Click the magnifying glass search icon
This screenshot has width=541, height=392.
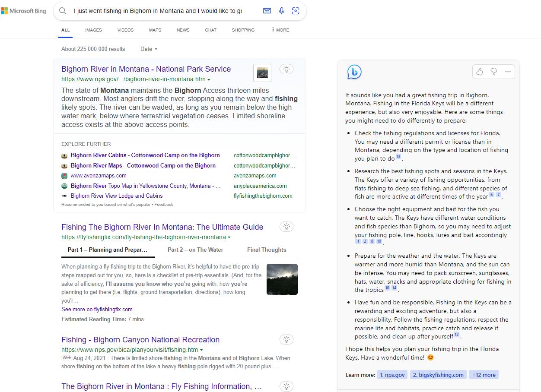coord(63,11)
